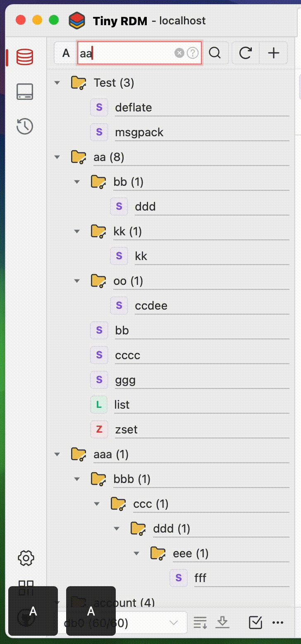
Task: Click the refresh keys icon
Action: pyautogui.click(x=246, y=53)
